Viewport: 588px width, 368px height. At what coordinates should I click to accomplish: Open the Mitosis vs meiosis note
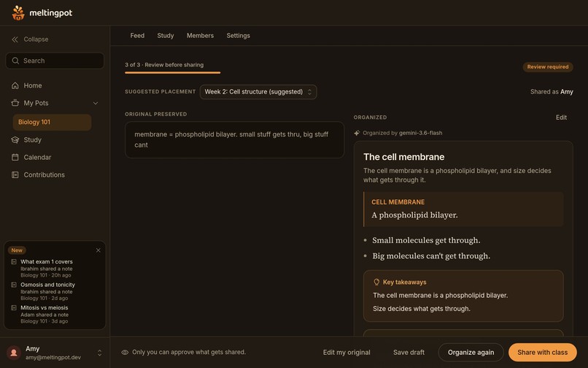(45, 307)
